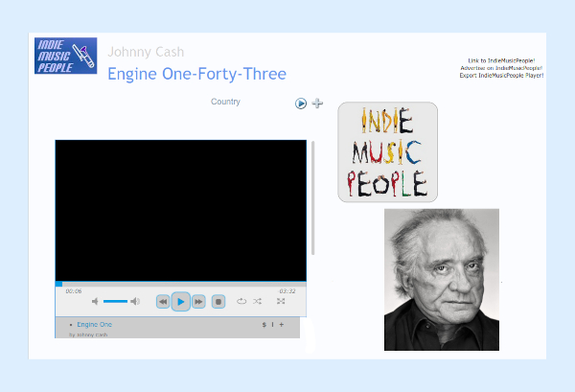Play song using round blue play icon

pyautogui.click(x=301, y=104)
